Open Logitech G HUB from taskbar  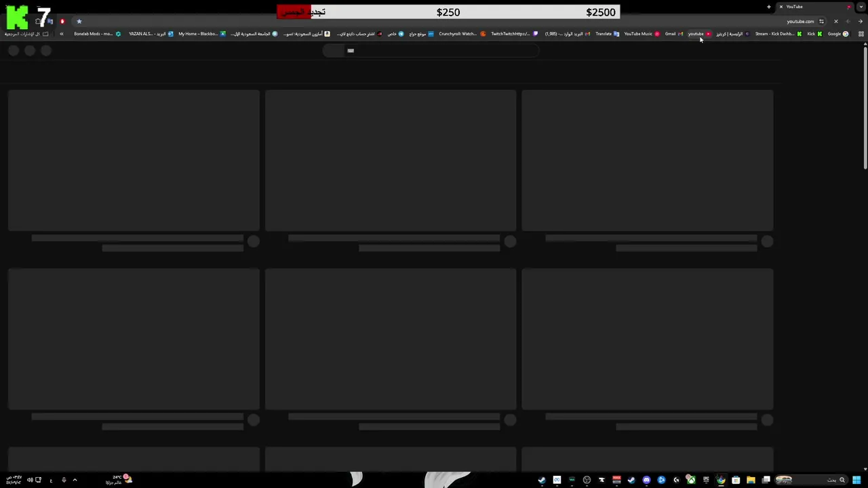point(676,480)
